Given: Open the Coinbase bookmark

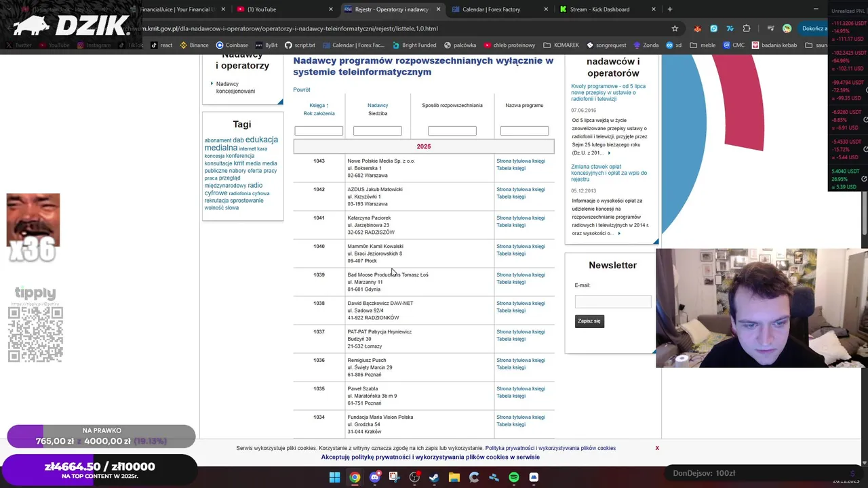Looking at the screenshot, I should coord(232,45).
